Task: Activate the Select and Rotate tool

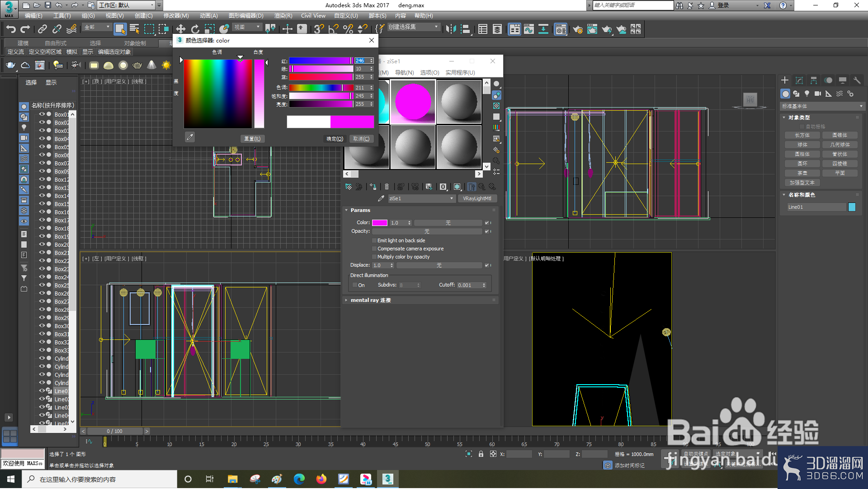Action: [195, 29]
